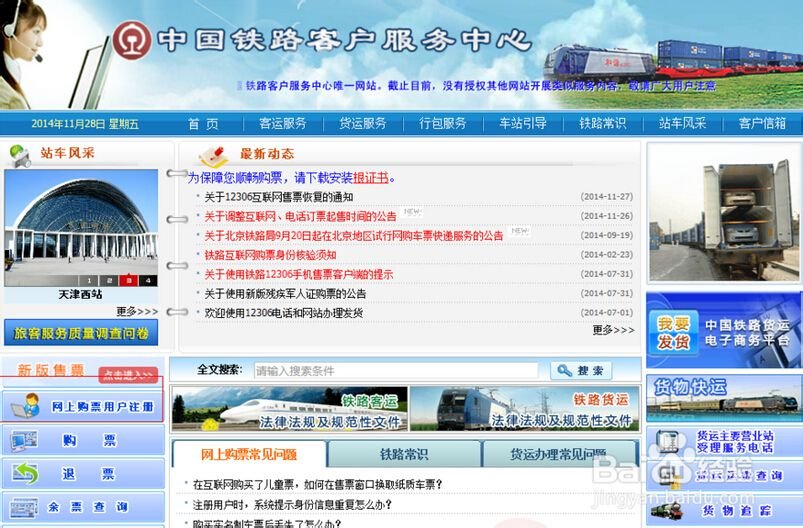
Task: Open question about 儿童票 换取纸质车票
Action: [318, 484]
